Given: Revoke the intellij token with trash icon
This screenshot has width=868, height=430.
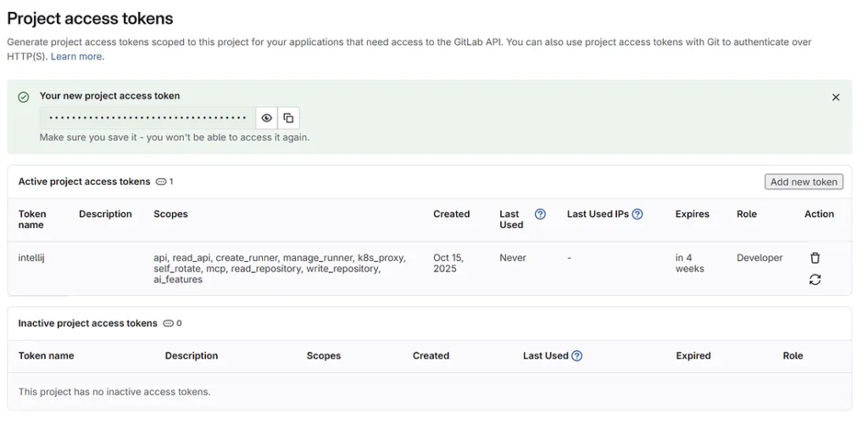Looking at the screenshot, I should click(815, 258).
